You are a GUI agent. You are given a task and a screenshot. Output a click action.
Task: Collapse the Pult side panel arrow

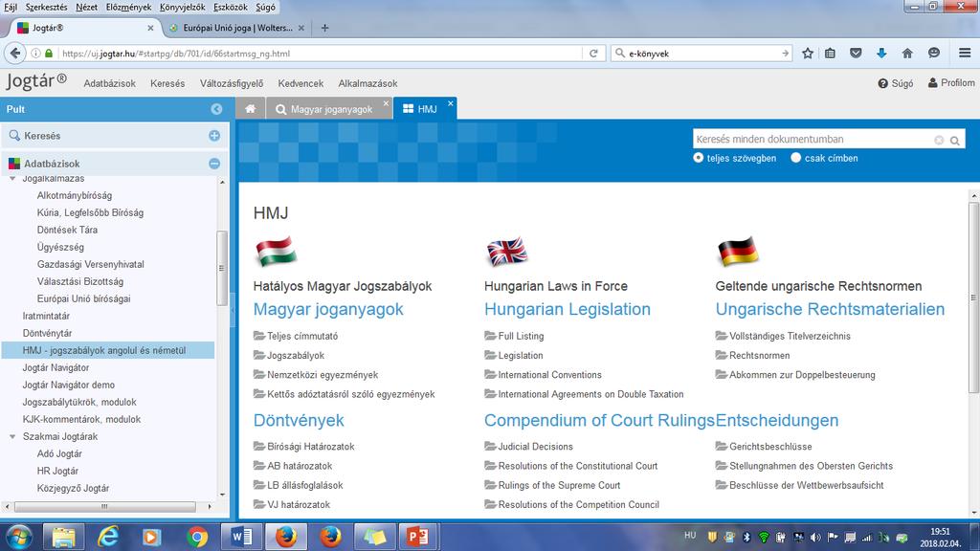click(216, 109)
